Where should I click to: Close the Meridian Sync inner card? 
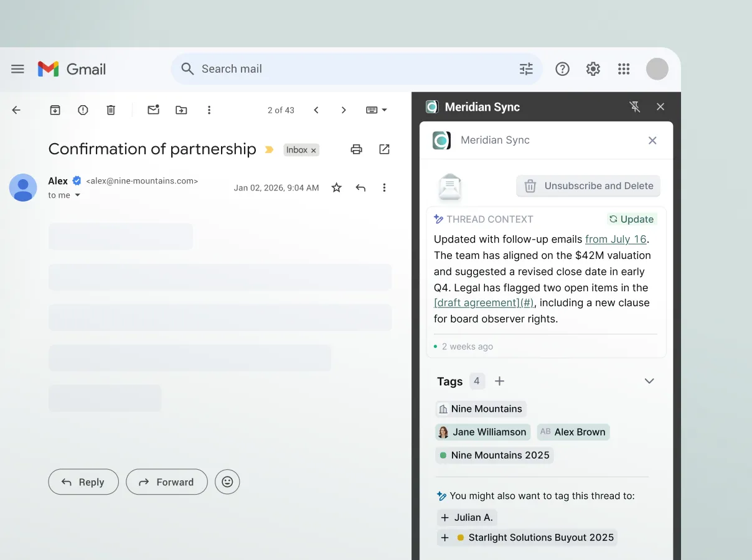652,141
